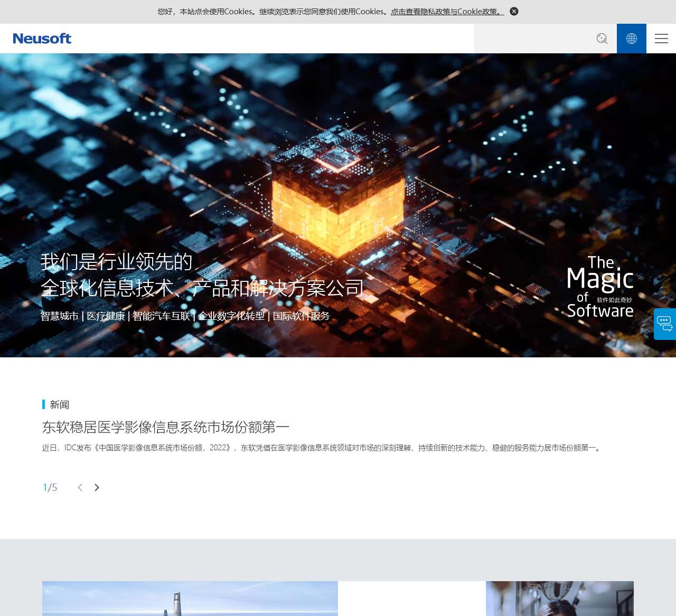The width and height of the screenshot is (676, 616).
Task: Go to the next news item
Action: pyautogui.click(x=97, y=487)
